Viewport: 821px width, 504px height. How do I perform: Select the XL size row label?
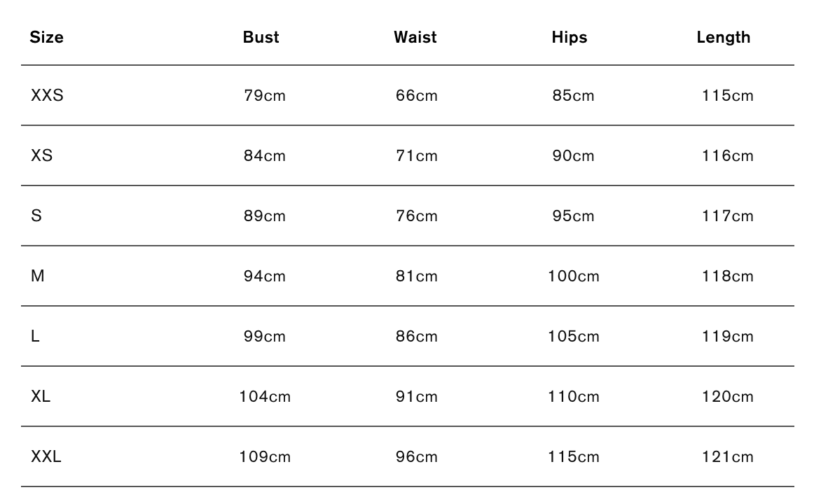coord(41,397)
